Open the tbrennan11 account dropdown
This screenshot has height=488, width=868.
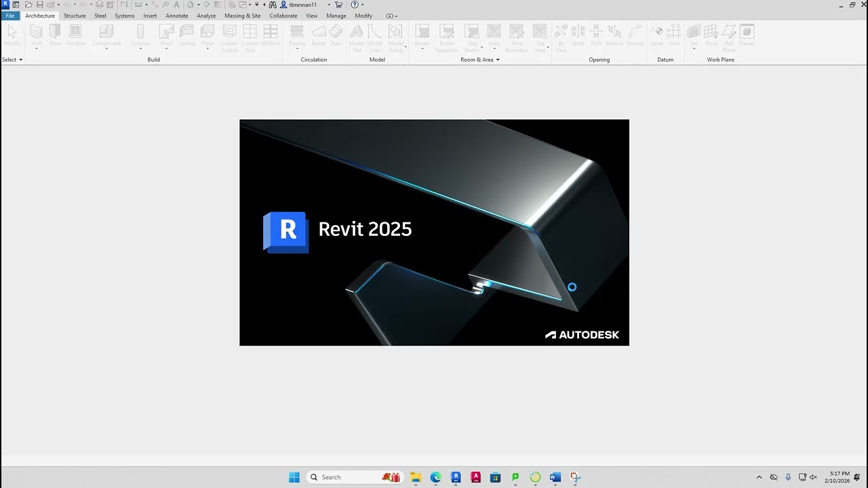pyautogui.click(x=329, y=5)
